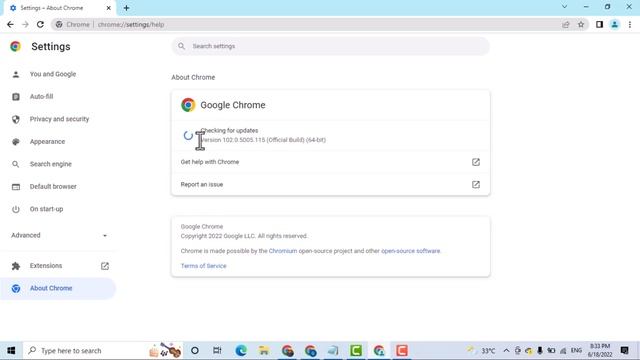Open a new tab with the plus button
This screenshot has height=360, width=640.
pos(126,8)
